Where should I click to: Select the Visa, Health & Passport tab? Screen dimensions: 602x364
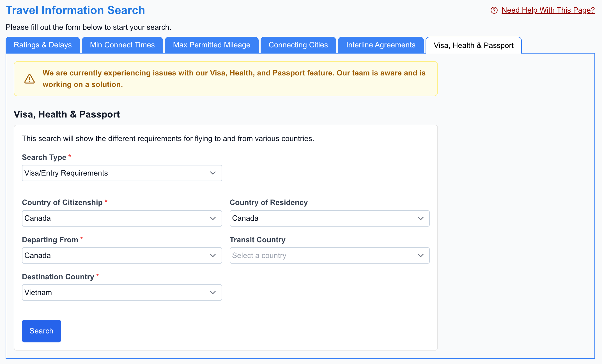(x=474, y=45)
